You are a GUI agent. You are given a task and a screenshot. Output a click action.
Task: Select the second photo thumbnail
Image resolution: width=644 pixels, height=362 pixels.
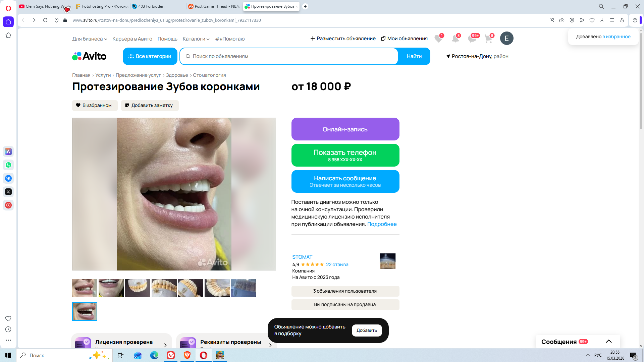pyautogui.click(x=111, y=288)
